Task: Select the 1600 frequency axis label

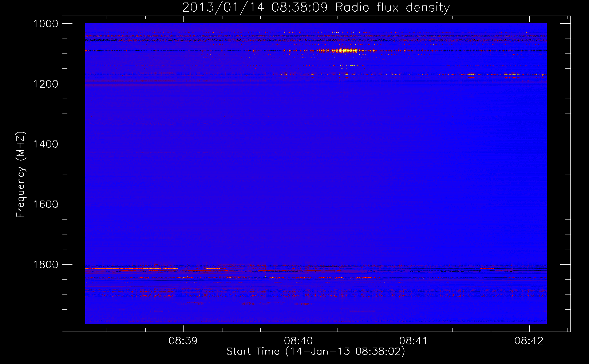Action: click(46, 204)
